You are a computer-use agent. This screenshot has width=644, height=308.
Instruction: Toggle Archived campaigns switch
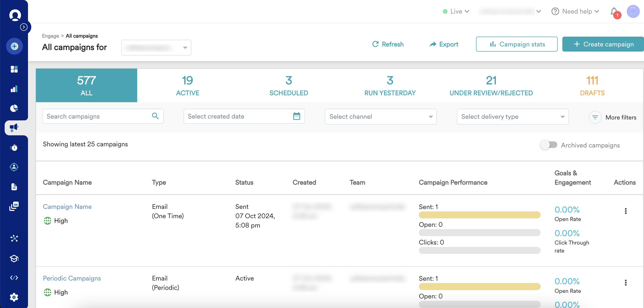[549, 145]
